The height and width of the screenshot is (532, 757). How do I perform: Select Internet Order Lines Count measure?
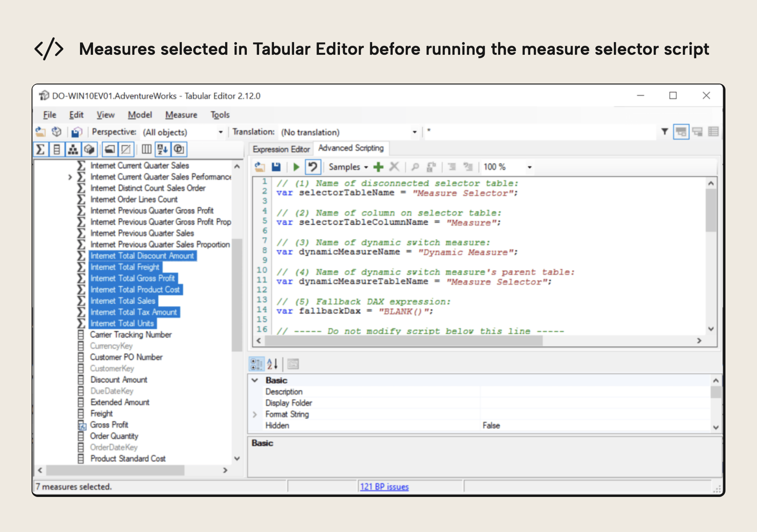click(x=134, y=199)
